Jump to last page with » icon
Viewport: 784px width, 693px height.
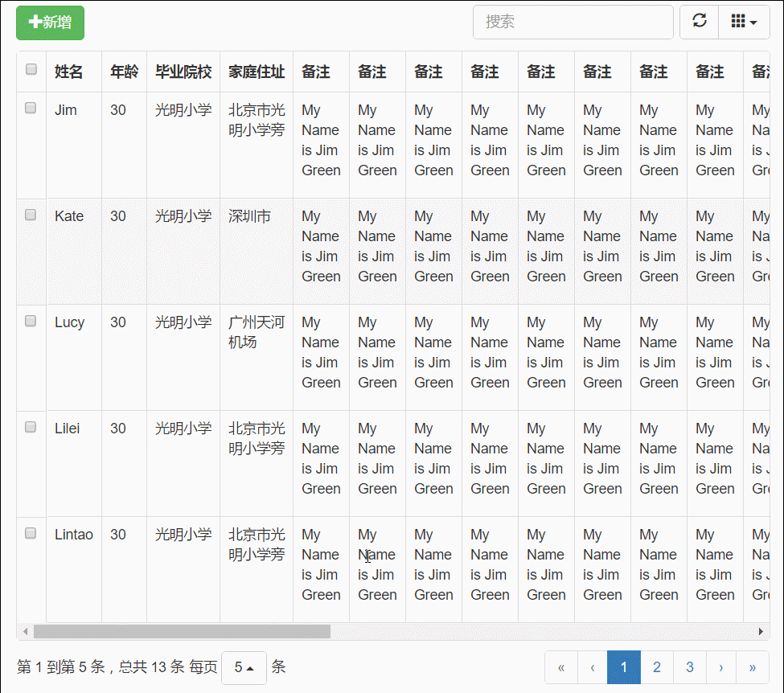[x=753, y=667]
